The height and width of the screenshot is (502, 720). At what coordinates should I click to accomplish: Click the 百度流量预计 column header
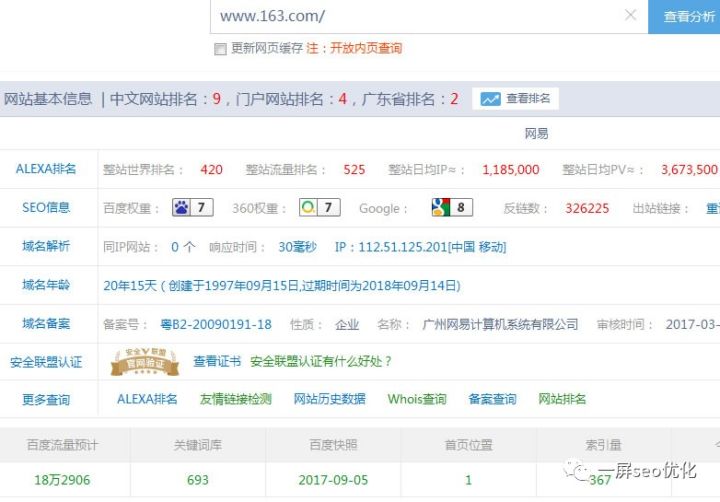62,445
